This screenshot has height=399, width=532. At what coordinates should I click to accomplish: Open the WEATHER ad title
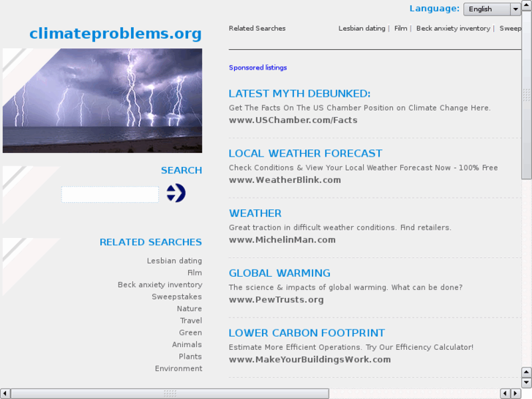[x=255, y=213]
